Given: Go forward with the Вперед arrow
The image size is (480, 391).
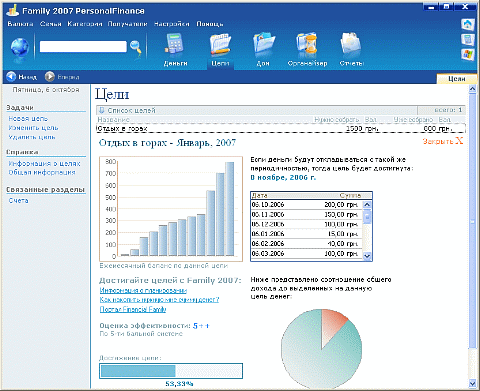Looking at the screenshot, I should click(x=50, y=77).
